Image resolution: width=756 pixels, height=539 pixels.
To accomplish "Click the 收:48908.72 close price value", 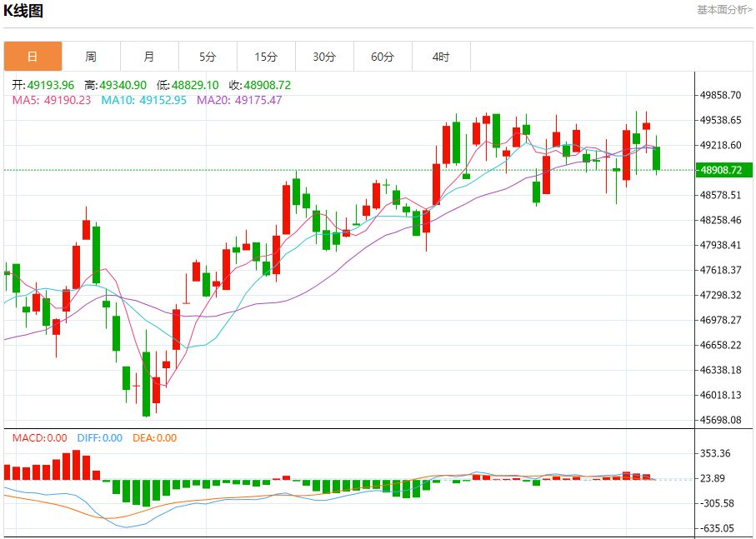I will pyautogui.click(x=260, y=85).
